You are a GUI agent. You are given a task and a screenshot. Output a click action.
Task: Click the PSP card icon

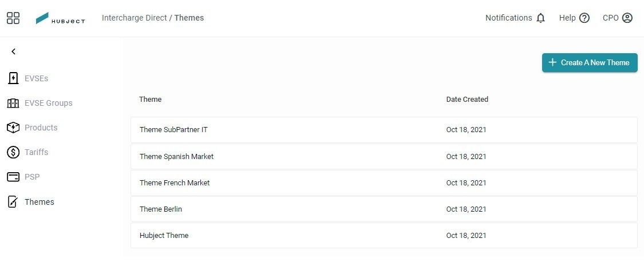coord(13,177)
